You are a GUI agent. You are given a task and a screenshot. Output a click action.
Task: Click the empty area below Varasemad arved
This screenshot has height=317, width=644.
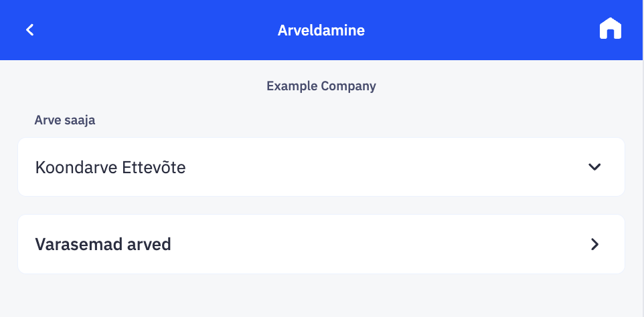(321, 294)
